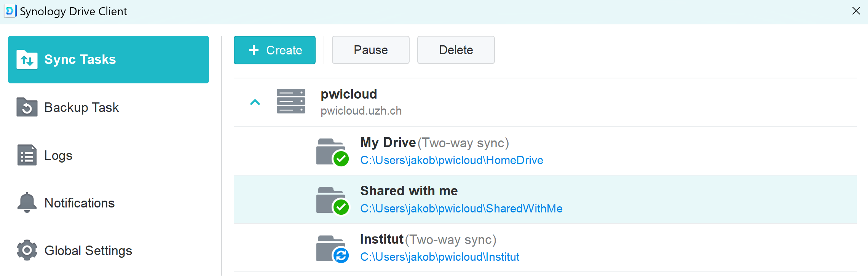Pause the selected sync task
868x276 pixels.
pos(370,50)
